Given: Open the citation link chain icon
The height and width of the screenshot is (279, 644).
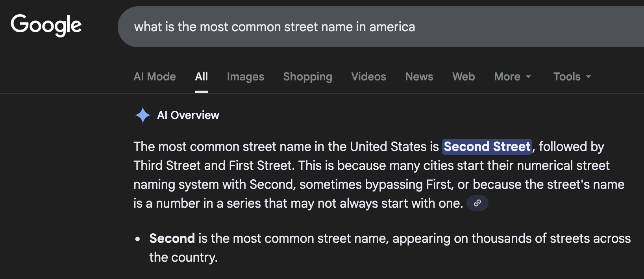Looking at the screenshot, I should tap(477, 203).
